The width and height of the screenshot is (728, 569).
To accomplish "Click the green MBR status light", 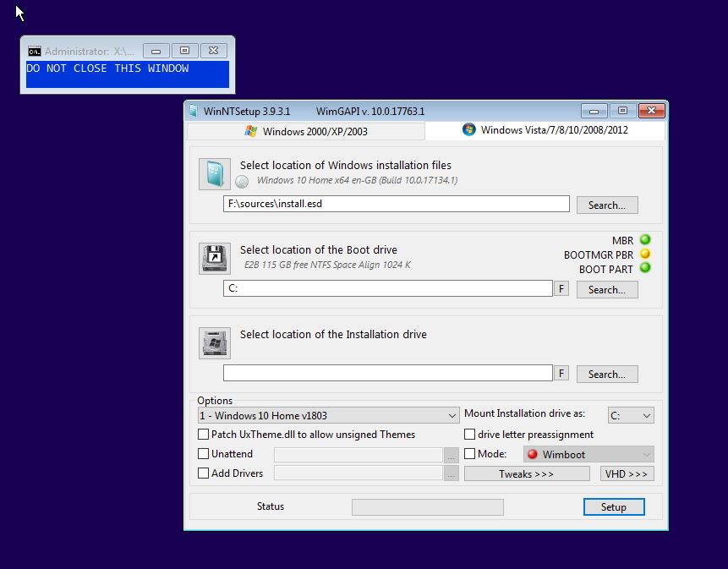I will pyautogui.click(x=643, y=240).
